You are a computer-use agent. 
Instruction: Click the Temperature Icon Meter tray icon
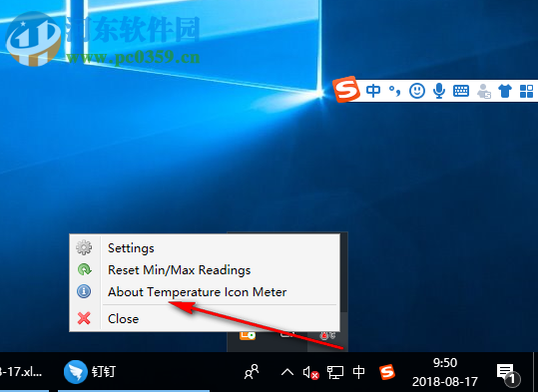point(327,335)
